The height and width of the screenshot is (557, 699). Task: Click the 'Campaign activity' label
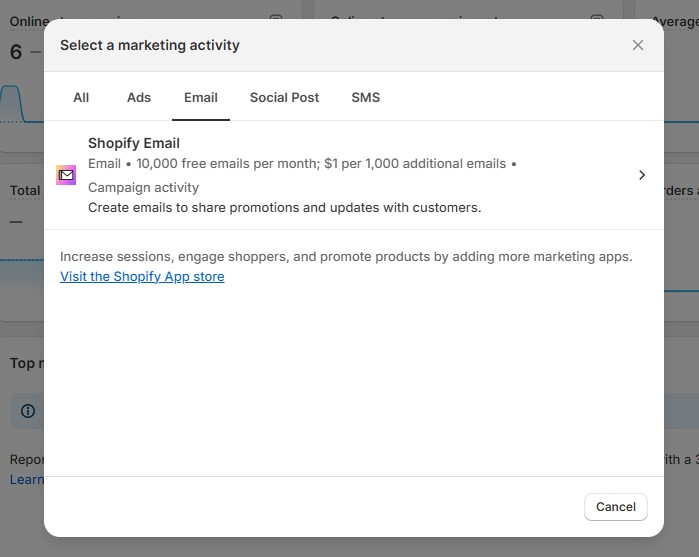[x=143, y=187]
